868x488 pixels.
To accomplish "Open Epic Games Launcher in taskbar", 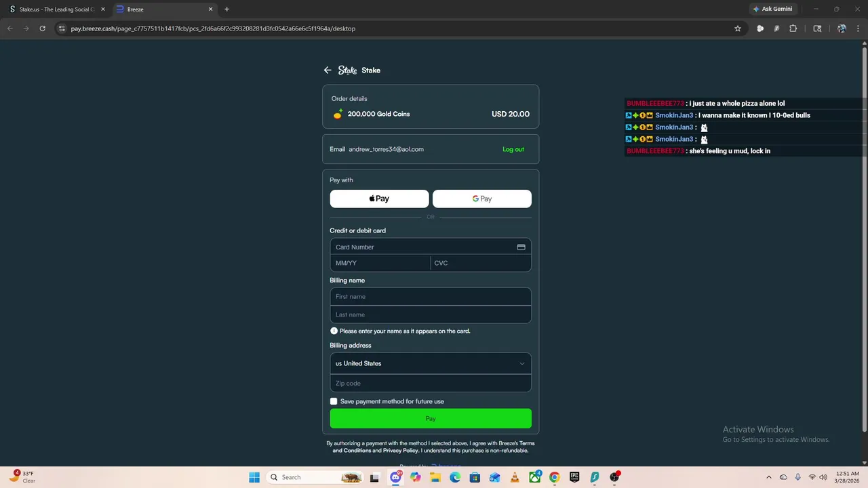I will [x=574, y=477].
